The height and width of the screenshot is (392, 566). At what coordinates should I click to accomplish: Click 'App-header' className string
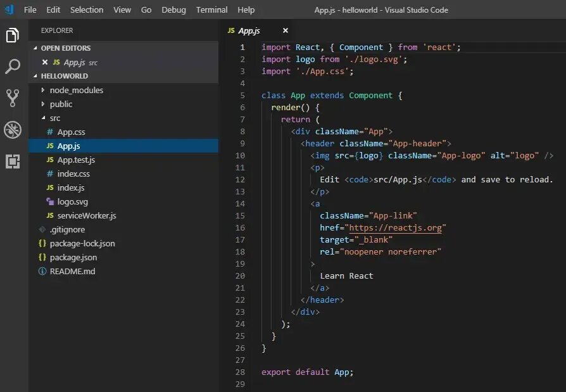[x=417, y=144]
